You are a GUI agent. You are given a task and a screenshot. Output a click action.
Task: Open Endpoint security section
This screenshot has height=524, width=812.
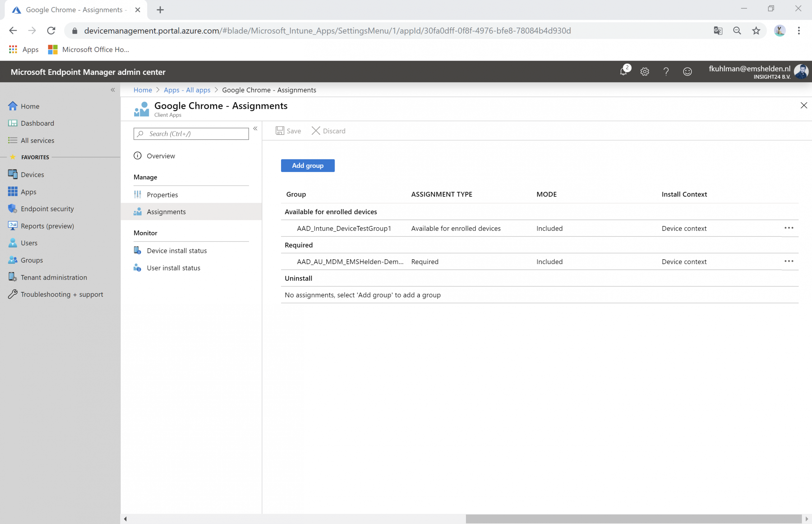[47, 209]
